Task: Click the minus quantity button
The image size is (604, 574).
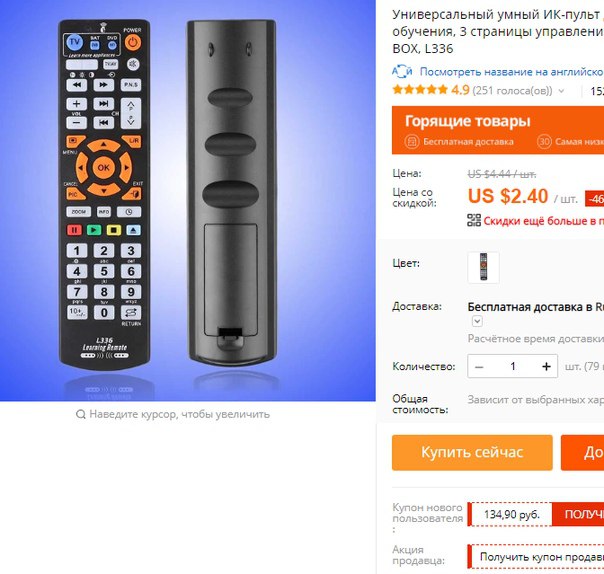Action: click(x=479, y=366)
